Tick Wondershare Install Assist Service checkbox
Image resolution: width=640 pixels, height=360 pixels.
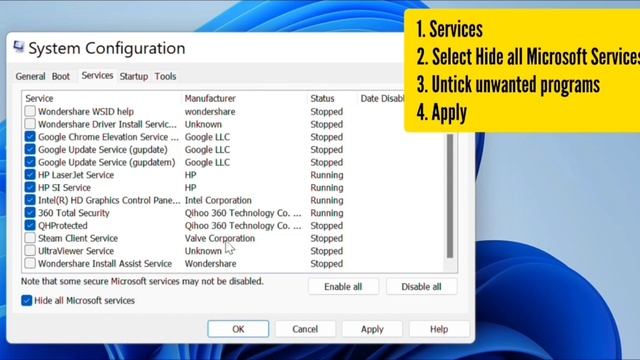(30, 263)
